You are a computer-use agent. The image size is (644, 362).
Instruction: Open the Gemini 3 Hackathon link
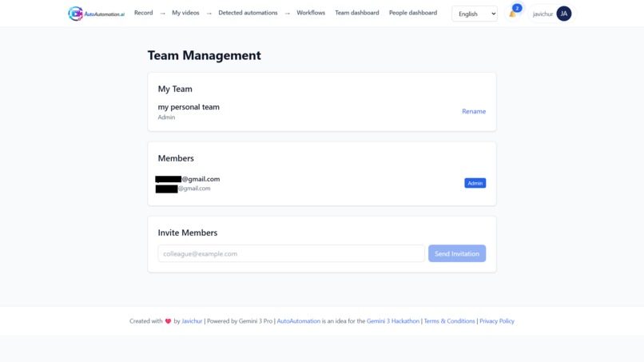393,321
